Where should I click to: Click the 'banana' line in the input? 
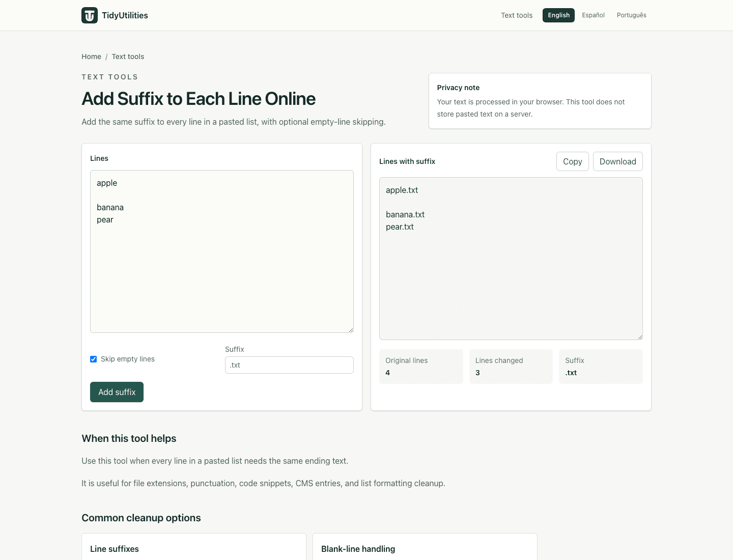point(110,207)
